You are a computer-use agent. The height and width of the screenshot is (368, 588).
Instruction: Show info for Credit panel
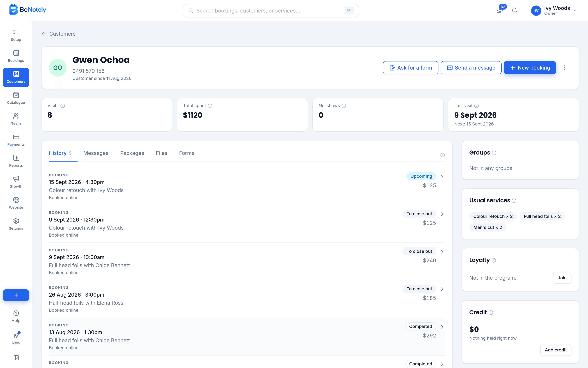click(x=491, y=312)
